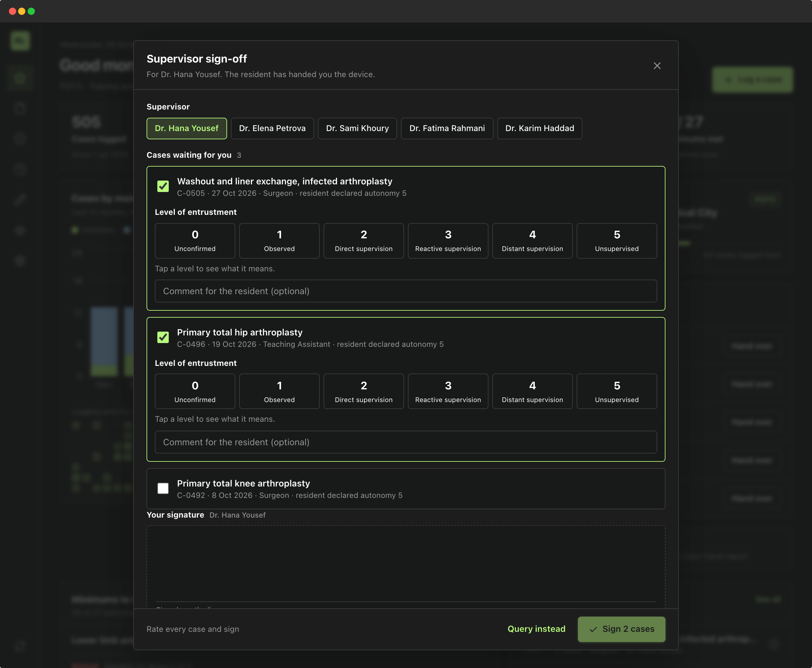
Task: Choose level 5 Unsupervised for C-0505
Action: coord(617,241)
